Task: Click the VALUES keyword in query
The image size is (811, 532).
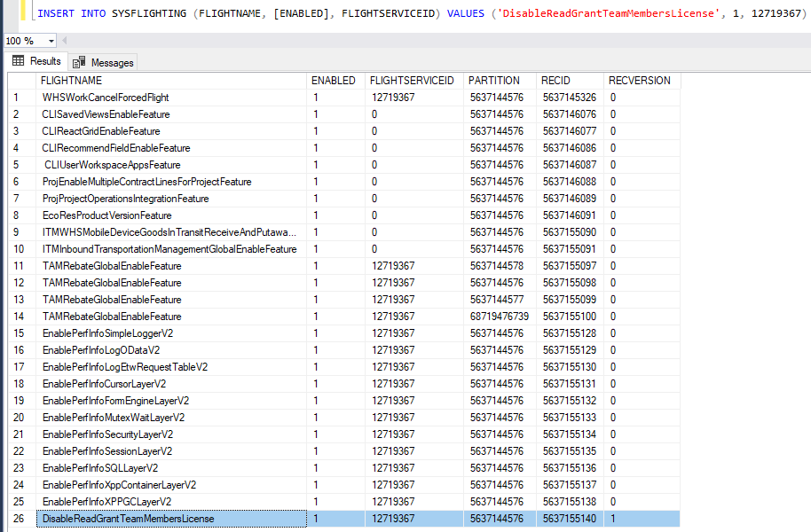Action: (x=466, y=13)
